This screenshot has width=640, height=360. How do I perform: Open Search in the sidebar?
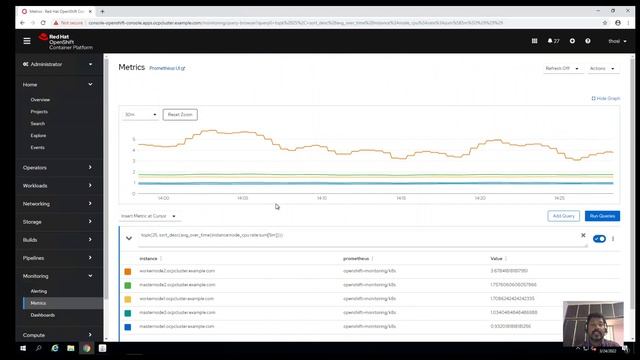click(x=38, y=123)
